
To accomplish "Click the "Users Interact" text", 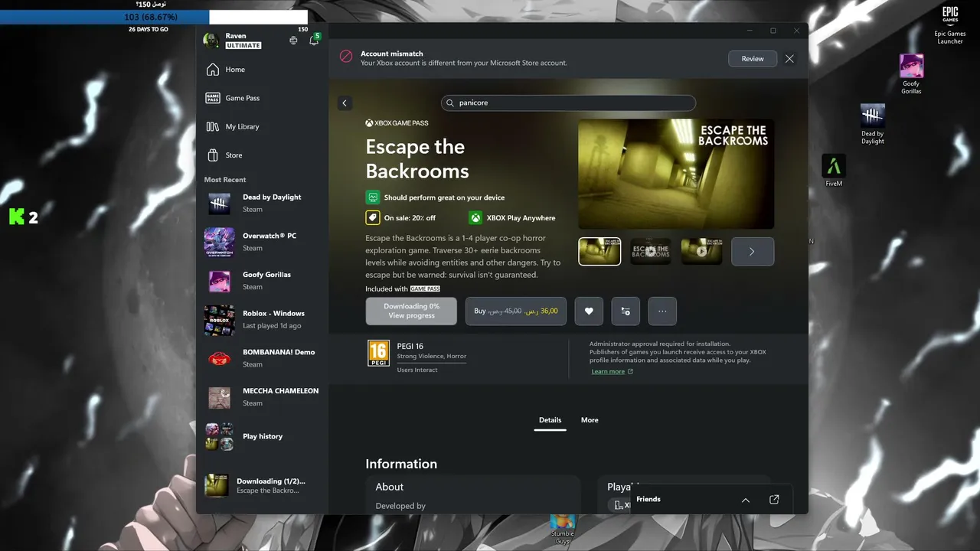I will click(417, 370).
